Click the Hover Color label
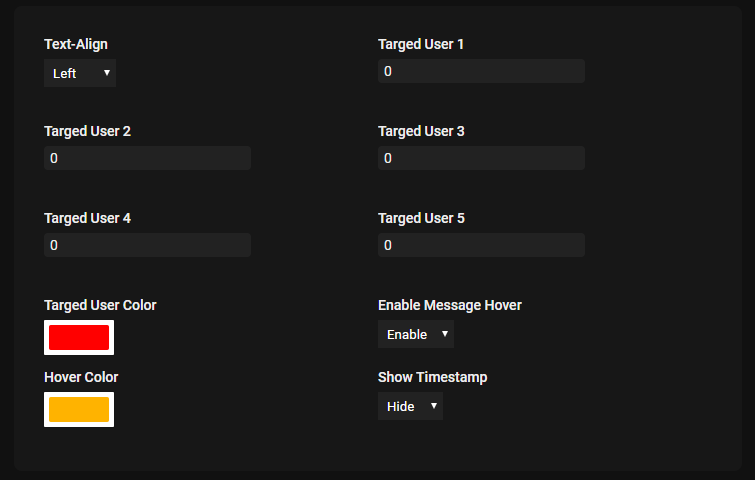This screenshot has height=480, width=755. point(81,377)
